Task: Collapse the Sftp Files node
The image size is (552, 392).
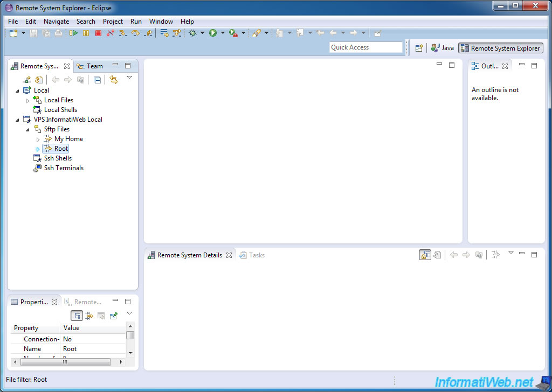Action: tap(28, 130)
